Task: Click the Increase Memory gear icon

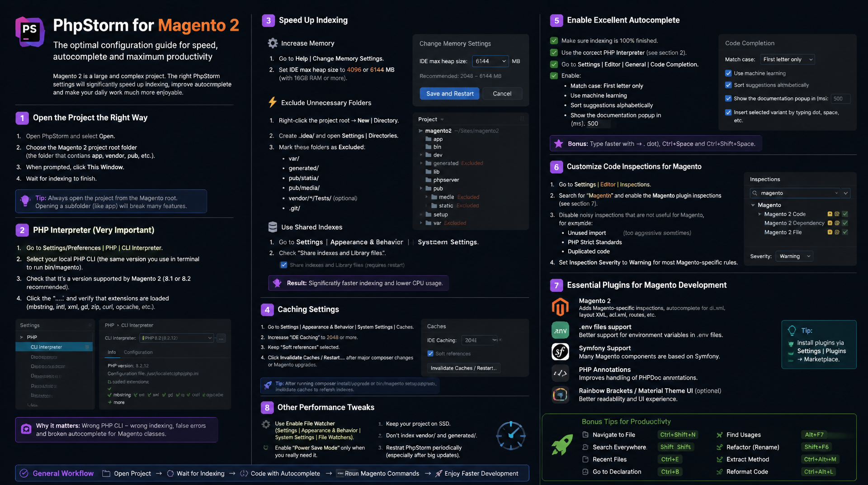Action: (273, 43)
